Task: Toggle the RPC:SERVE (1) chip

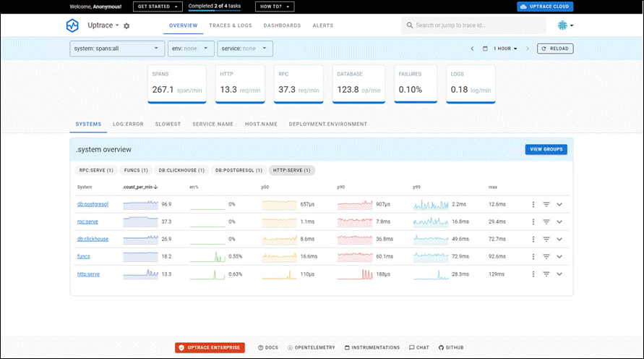Action: (x=96, y=170)
